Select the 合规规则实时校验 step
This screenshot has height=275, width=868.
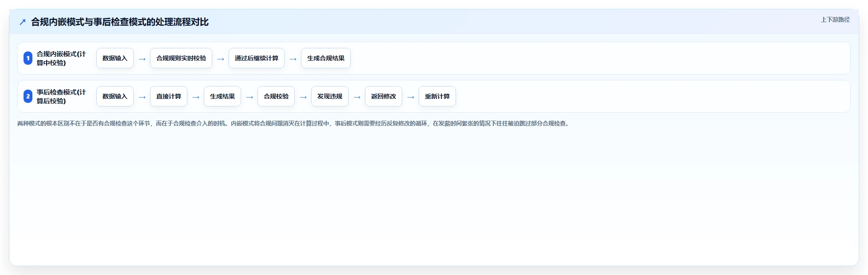pyautogui.click(x=181, y=58)
